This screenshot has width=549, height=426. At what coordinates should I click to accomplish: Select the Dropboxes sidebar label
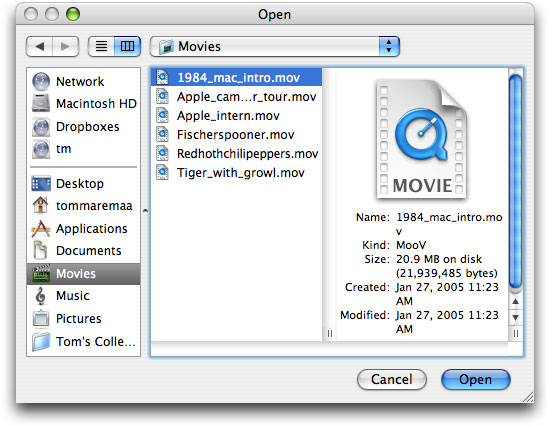[x=88, y=127]
